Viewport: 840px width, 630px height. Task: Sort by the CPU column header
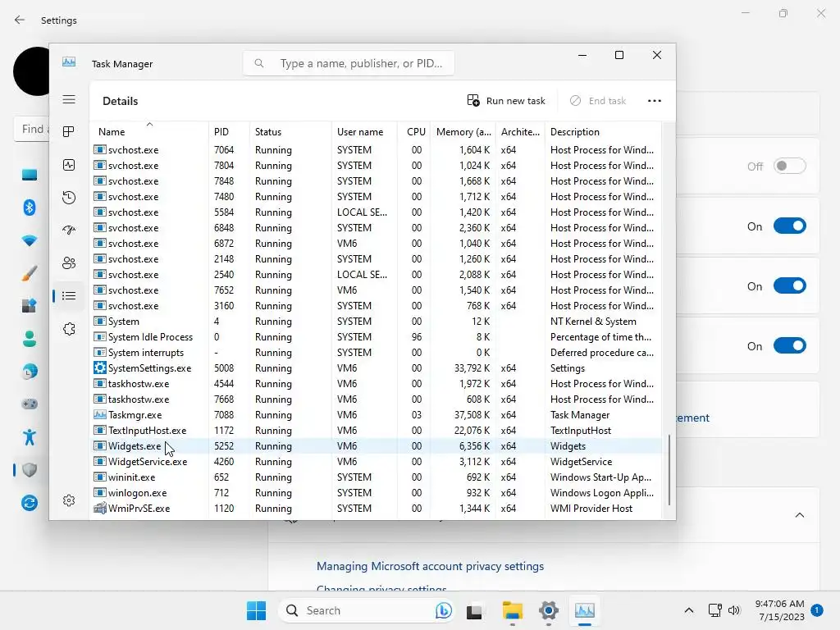coord(414,132)
